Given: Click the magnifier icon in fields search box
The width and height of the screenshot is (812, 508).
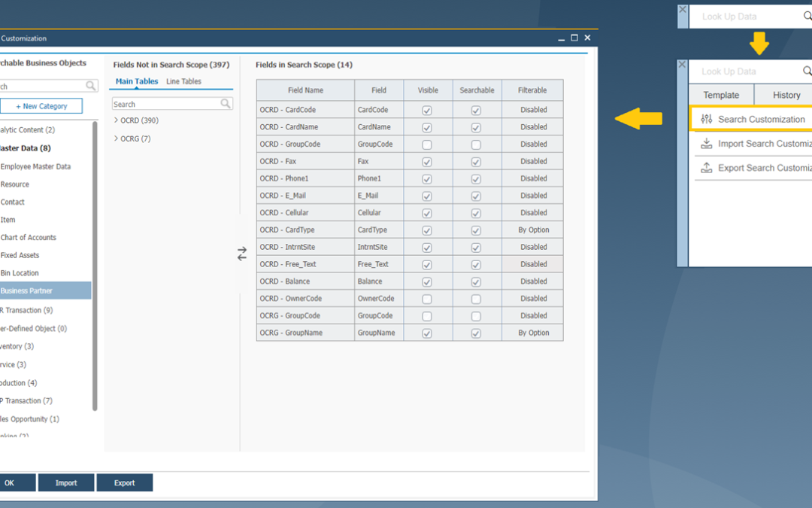Looking at the screenshot, I should click(226, 104).
